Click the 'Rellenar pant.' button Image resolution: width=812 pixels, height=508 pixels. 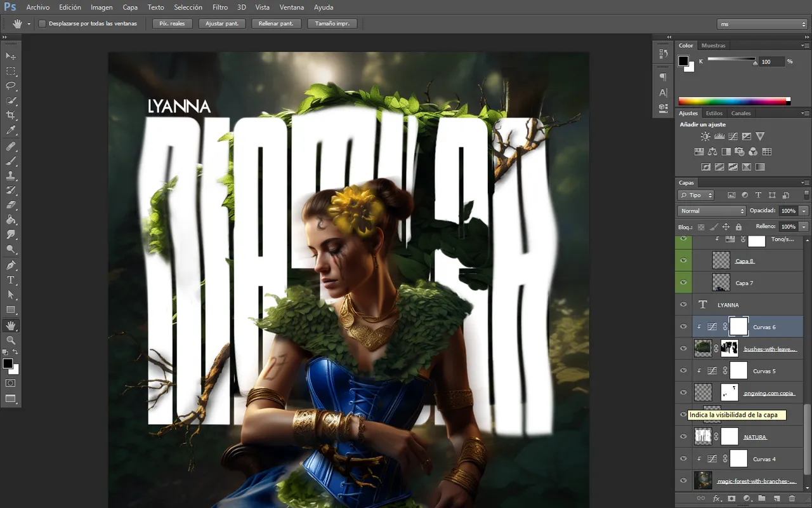[x=276, y=23]
